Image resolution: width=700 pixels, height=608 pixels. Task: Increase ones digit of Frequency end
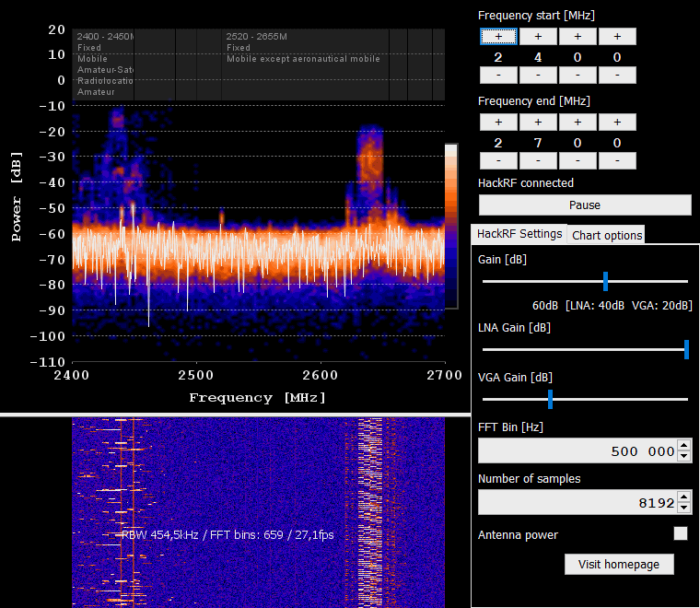[x=617, y=122]
